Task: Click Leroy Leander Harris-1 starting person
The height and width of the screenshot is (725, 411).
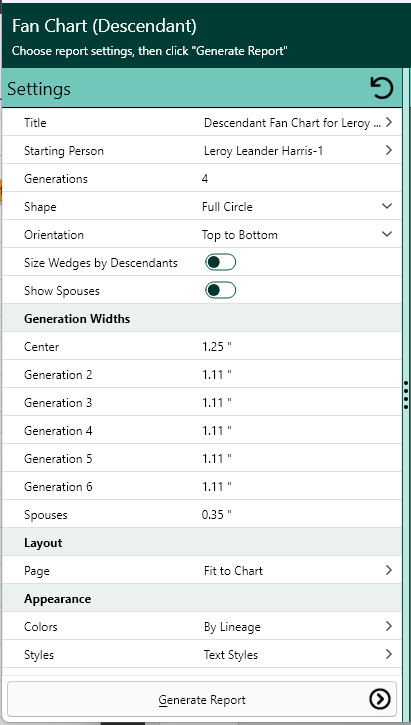Action: tap(263, 151)
